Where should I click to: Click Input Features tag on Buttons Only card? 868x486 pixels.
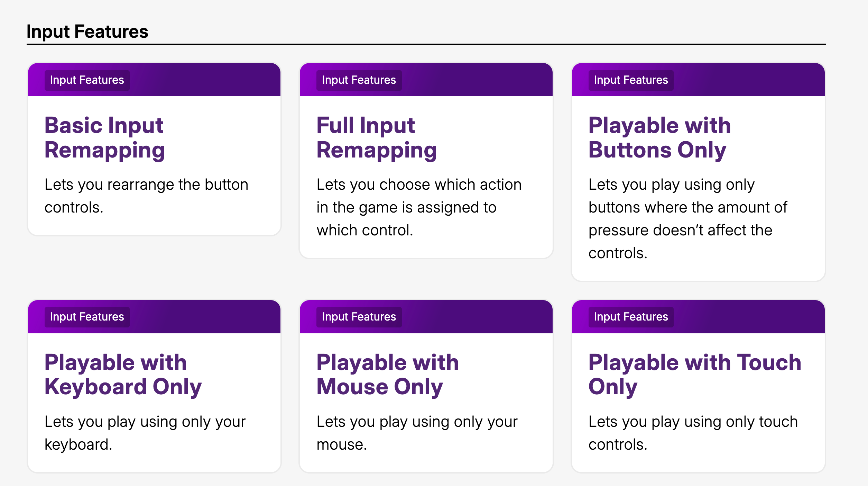tap(630, 80)
